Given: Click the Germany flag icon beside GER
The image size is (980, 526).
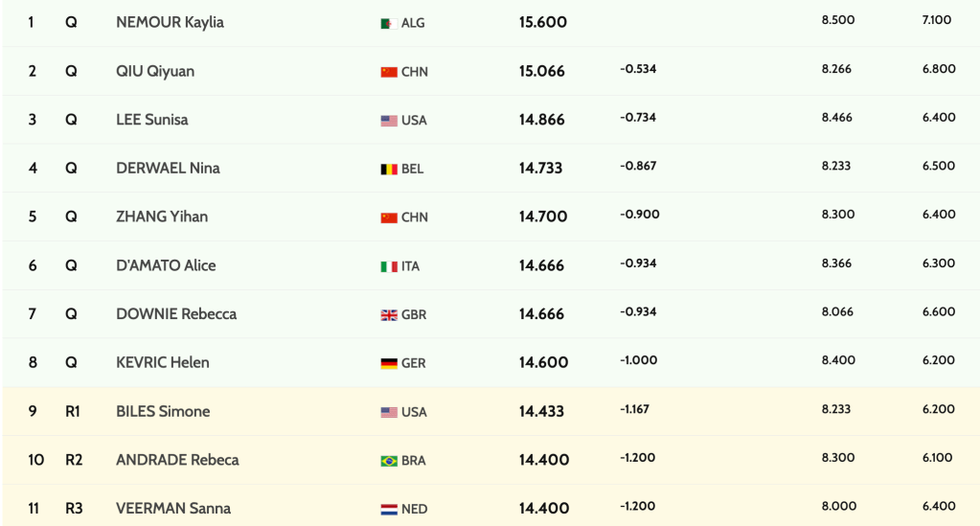Looking at the screenshot, I should coord(388,363).
